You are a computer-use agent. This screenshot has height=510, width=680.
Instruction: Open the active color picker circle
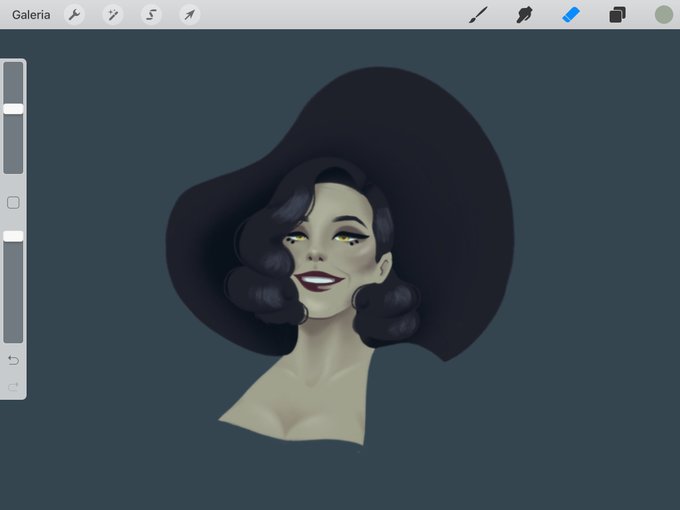pos(664,15)
